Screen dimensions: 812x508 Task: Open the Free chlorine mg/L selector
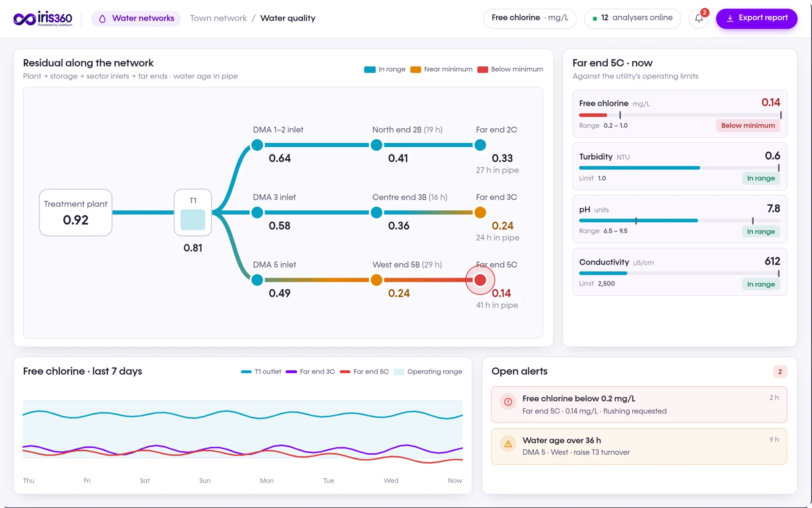click(529, 18)
